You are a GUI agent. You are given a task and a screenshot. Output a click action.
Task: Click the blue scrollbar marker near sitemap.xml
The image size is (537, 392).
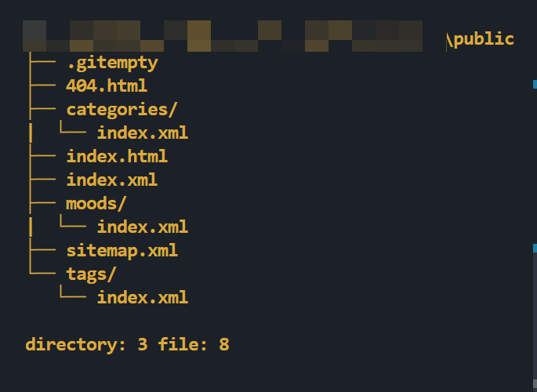(535, 249)
